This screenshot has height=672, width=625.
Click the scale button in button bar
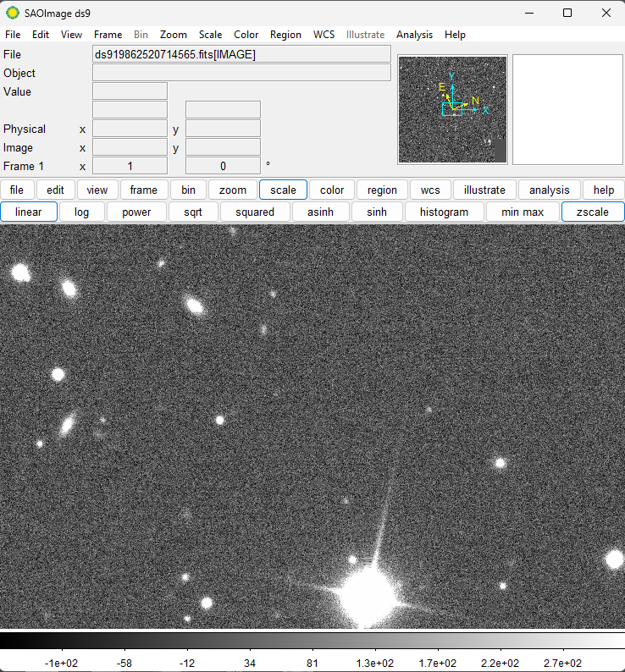(x=283, y=190)
